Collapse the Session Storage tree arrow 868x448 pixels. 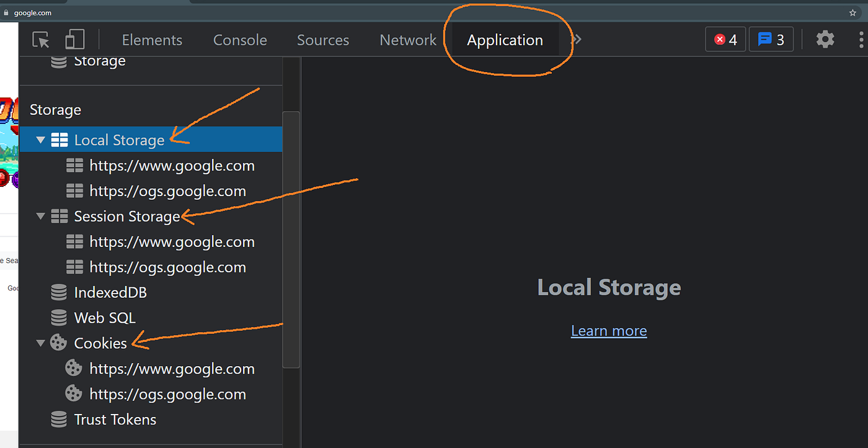coord(40,217)
